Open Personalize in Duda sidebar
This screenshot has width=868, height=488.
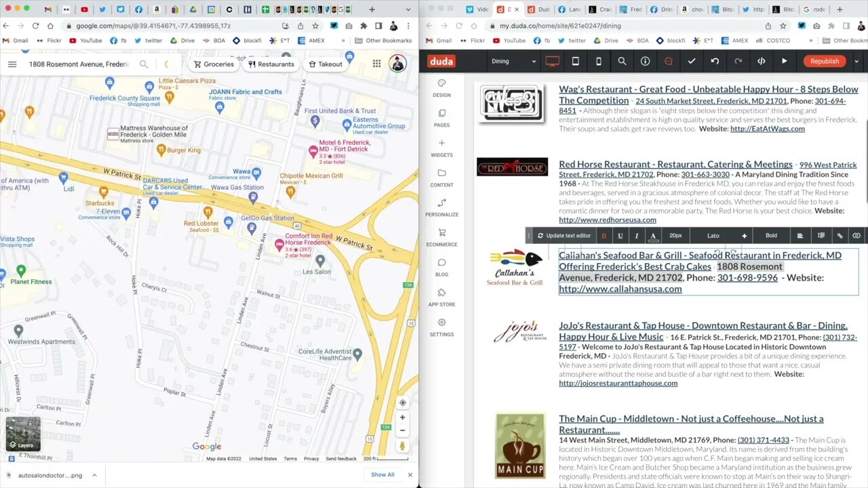pos(441,207)
